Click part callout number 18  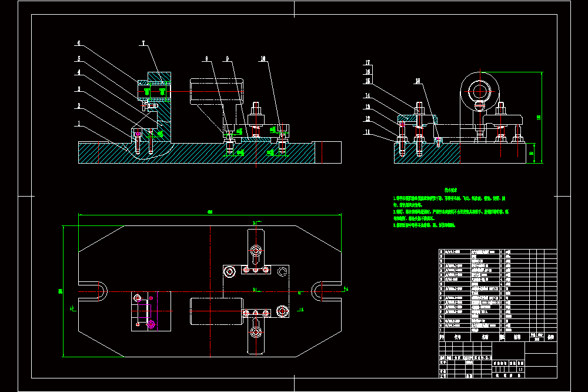click(x=418, y=81)
